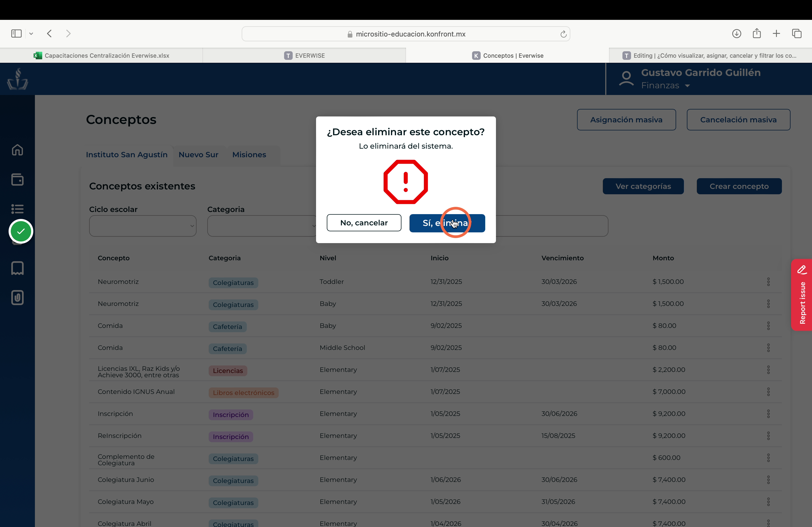Confirm deletion with Sí, eliminar button
The width and height of the screenshot is (812, 527).
coord(447,223)
